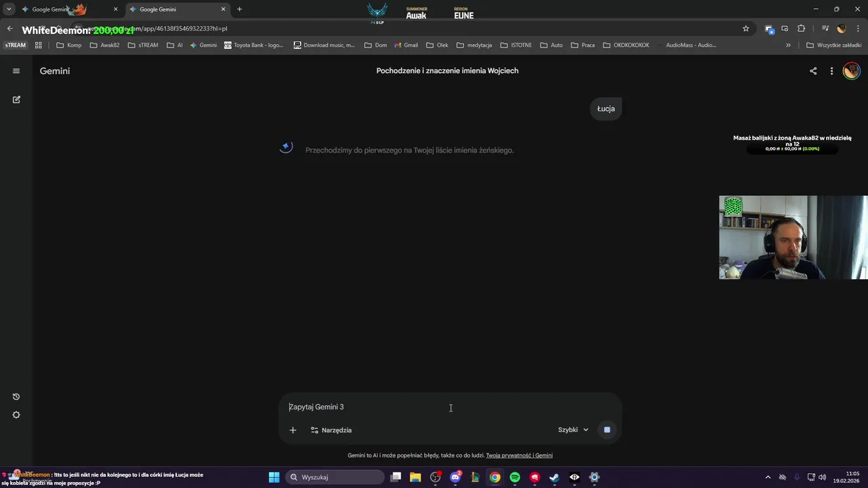Open Chrome extensions puzzle icon
This screenshot has width=868, height=488.
[x=801, y=28]
